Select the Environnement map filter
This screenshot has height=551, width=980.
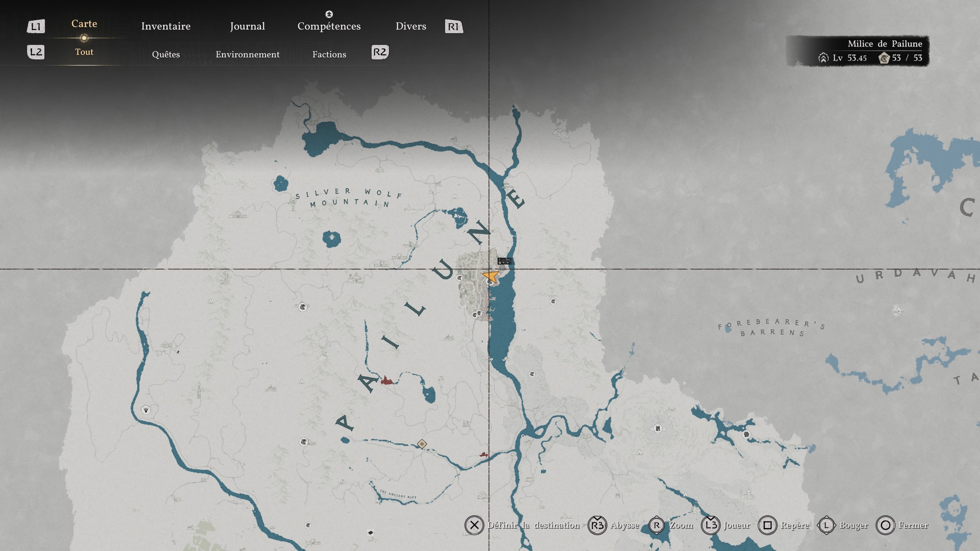248,54
